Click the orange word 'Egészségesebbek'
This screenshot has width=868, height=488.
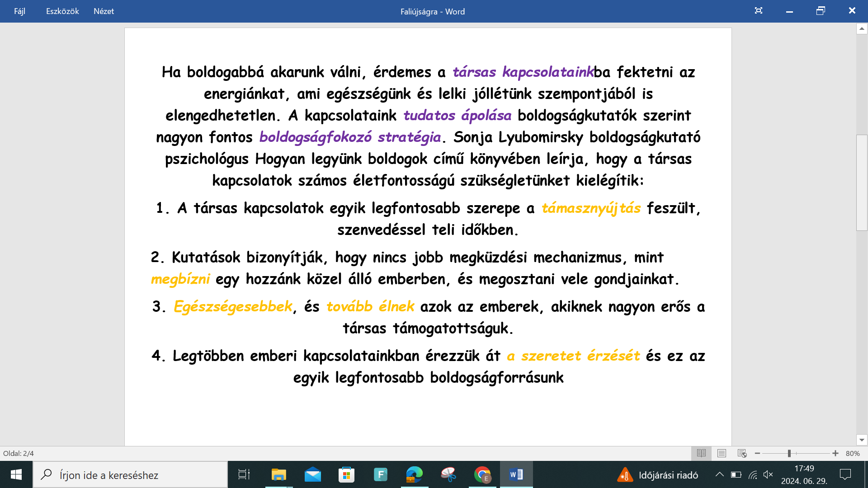click(x=233, y=306)
